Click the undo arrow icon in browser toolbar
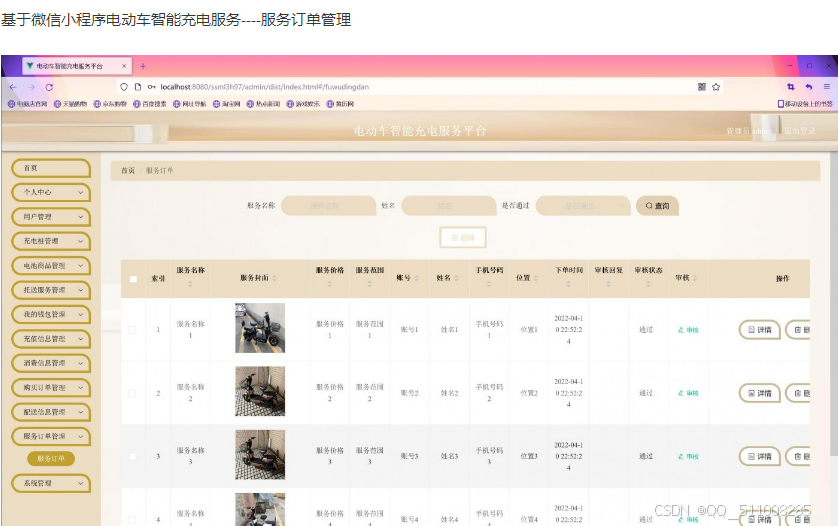This screenshot has height=526, width=838. pyautogui.click(x=809, y=87)
